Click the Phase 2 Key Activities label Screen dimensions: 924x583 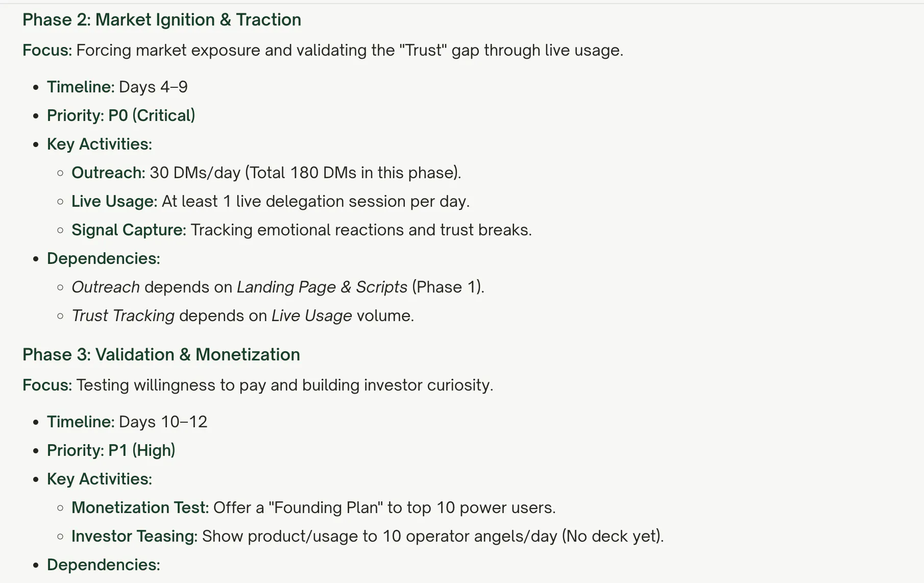point(100,144)
